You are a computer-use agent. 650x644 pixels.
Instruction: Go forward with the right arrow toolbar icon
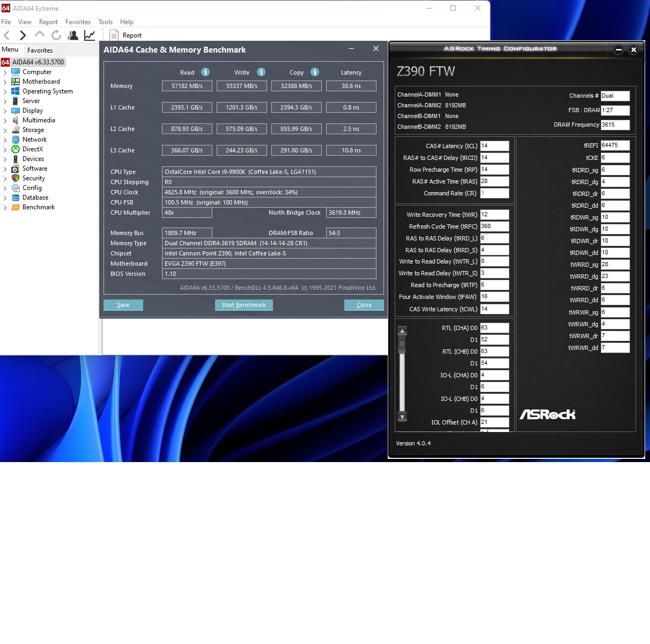click(23, 35)
